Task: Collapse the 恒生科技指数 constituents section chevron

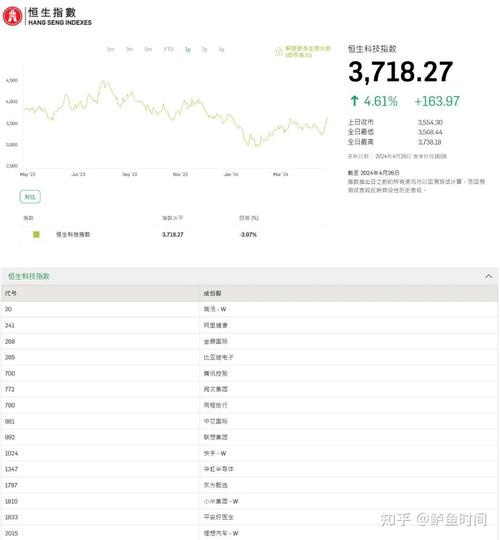Action: [x=488, y=276]
